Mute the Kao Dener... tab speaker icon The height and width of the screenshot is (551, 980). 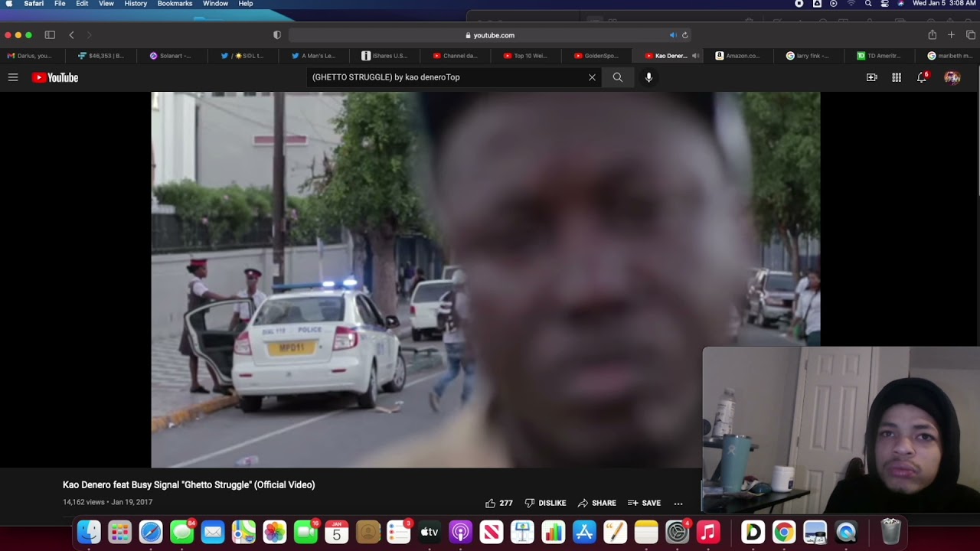click(x=695, y=56)
